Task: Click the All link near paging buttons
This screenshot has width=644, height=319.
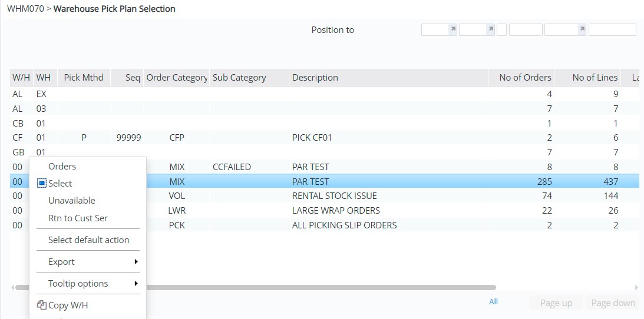Action: click(493, 302)
